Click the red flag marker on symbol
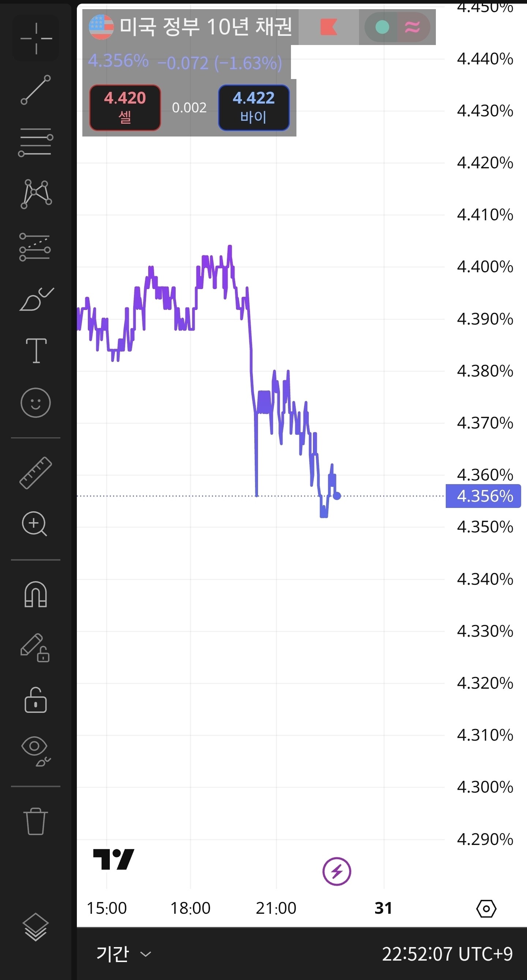The width and height of the screenshot is (527, 980). (328, 27)
